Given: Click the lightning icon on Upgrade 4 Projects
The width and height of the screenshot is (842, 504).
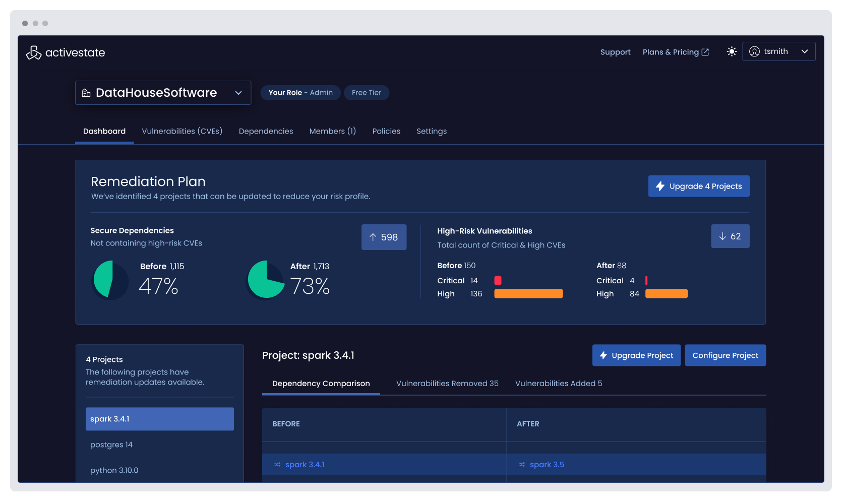Looking at the screenshot, I should click(x=659, y=186).
